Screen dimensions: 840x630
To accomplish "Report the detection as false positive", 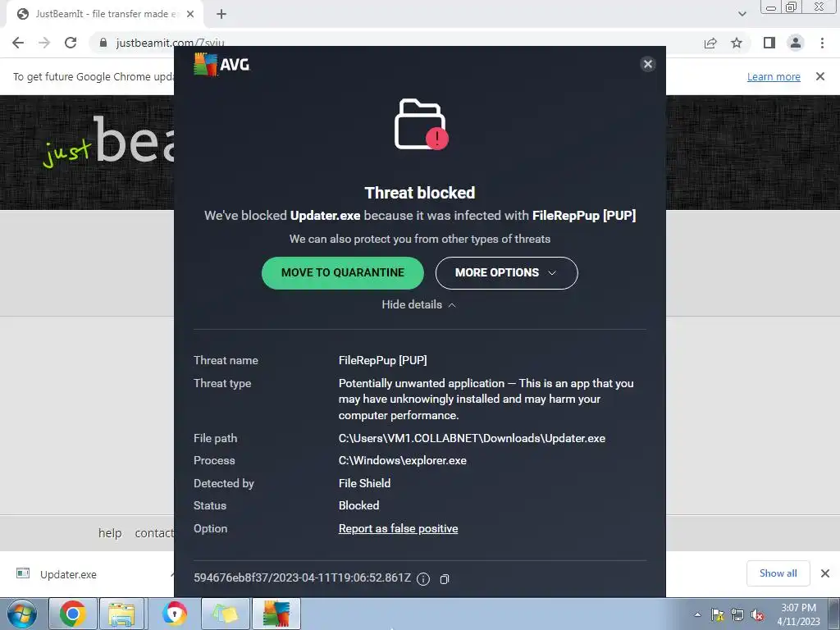I will pyautogui.click(x=398, y=528).
